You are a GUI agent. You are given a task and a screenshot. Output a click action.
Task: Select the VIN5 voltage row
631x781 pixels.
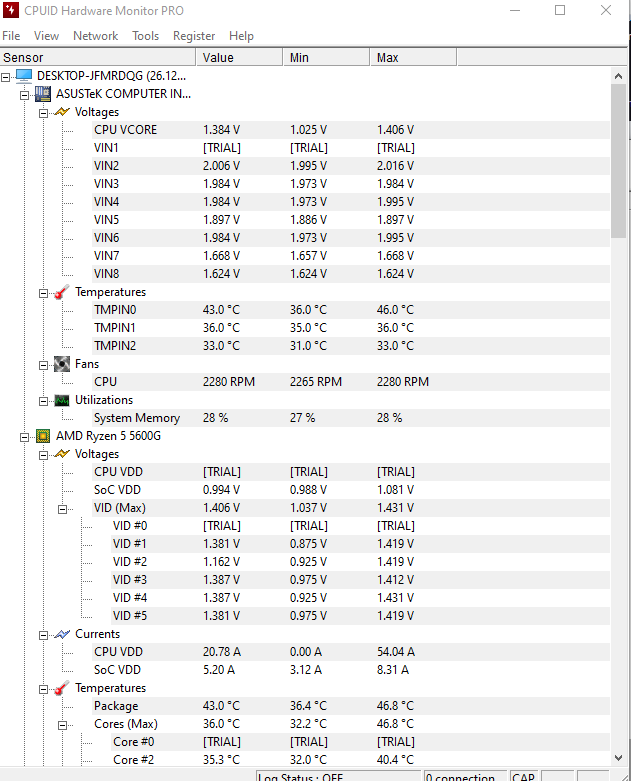point(351,220)
